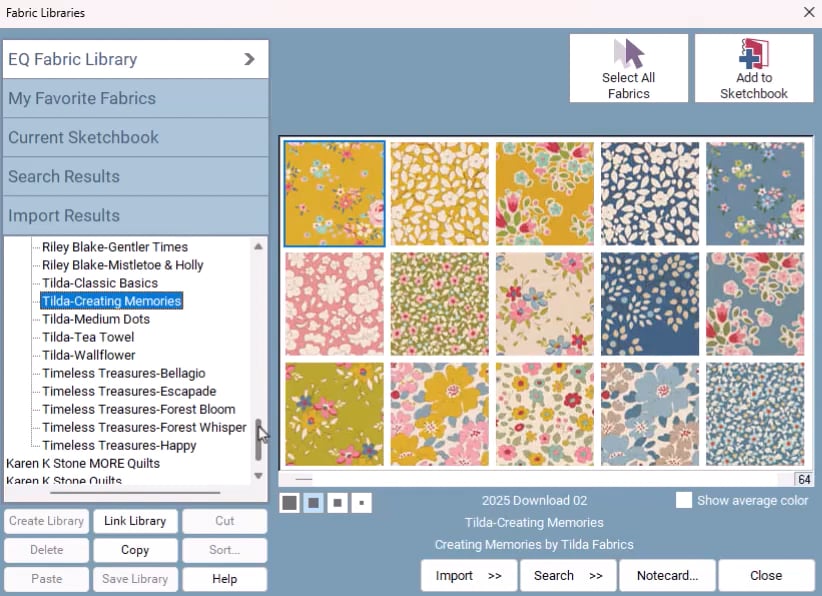Image resolution: width=822 pixels, height=596 pixels.
Task: Select Karen K Stone MORE Quilts library
Action: point(83,463)
